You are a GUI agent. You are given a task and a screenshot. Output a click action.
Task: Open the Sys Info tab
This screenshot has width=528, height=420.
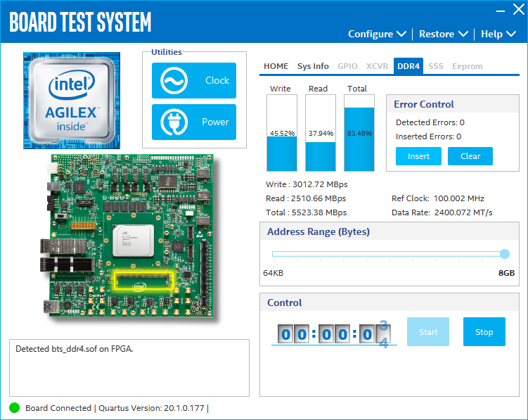coord(313,66)
